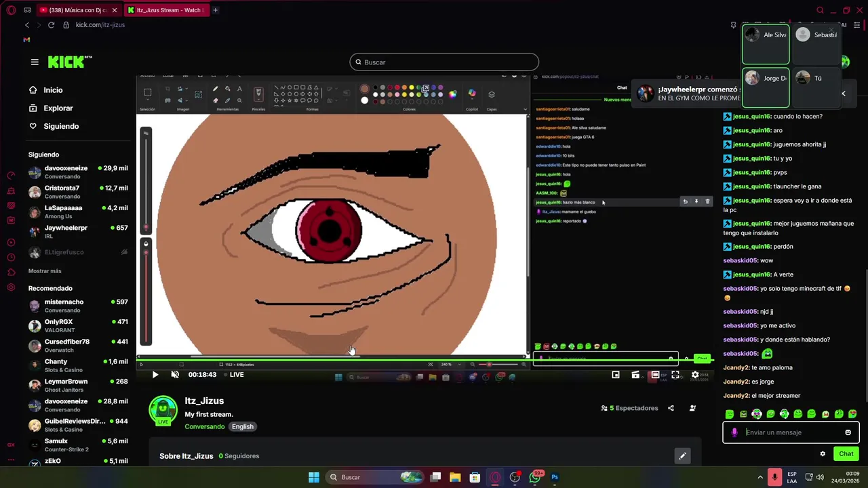
Task: Select the Color picker tool in Paint
Action: click(227, 100)
